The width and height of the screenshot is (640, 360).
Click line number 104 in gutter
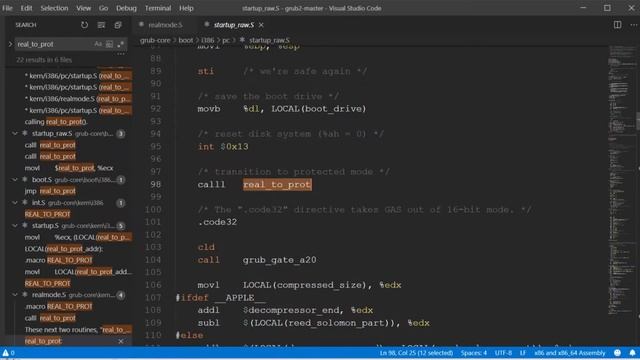click(153, 260)
